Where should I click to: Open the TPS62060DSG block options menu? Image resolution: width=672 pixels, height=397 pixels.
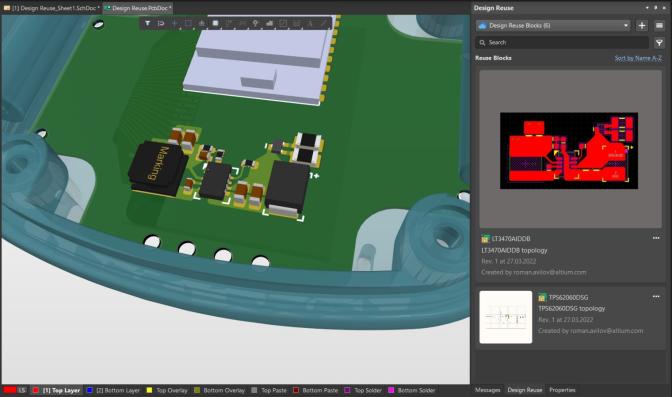click(x=656, y=296)
